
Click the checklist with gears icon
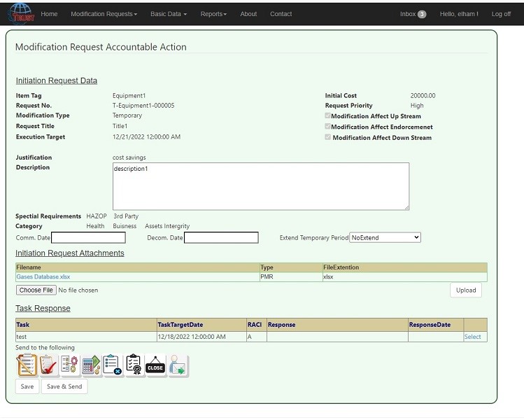69,365
